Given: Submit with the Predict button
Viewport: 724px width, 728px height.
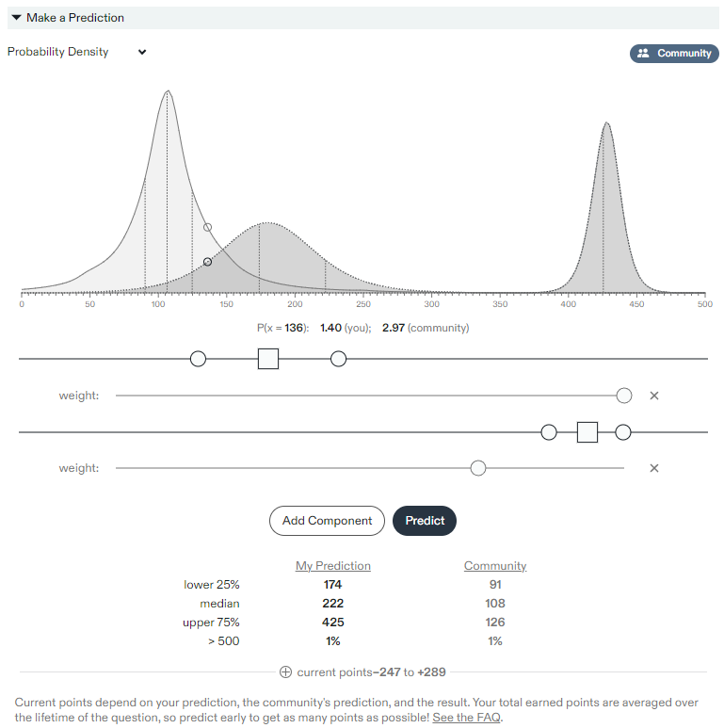Looking at the screenshot, I should click(x=425, y=521).
